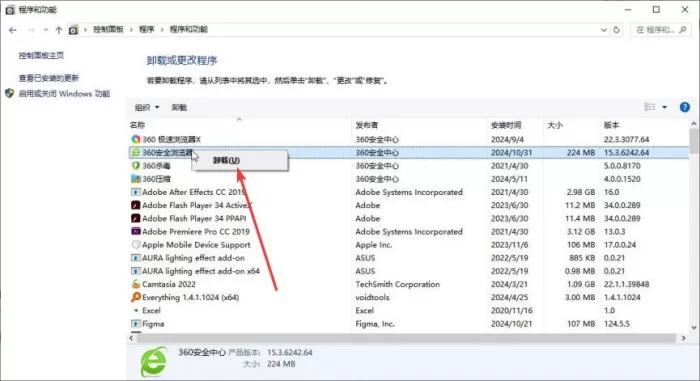This screenshot has height=381, width=700.
Task: Click the Adobe Flash Player 34 PPAPI icon
Action: coord(136,218)
